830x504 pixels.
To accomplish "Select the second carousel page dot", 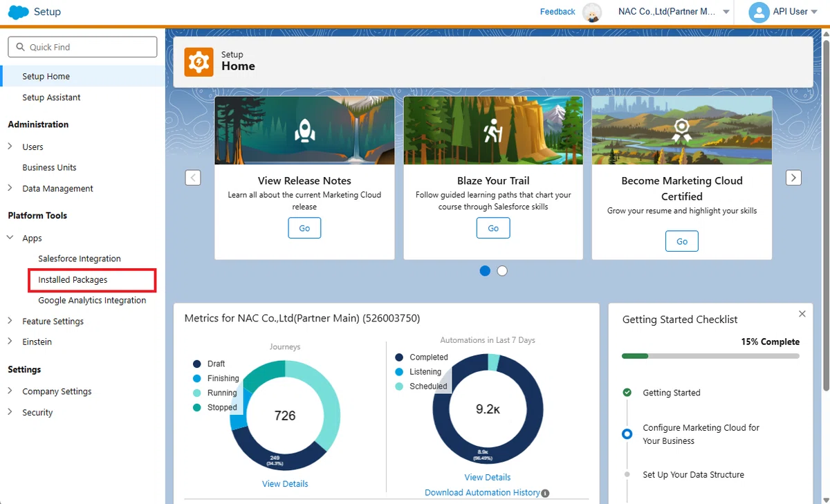I will 502,271.
